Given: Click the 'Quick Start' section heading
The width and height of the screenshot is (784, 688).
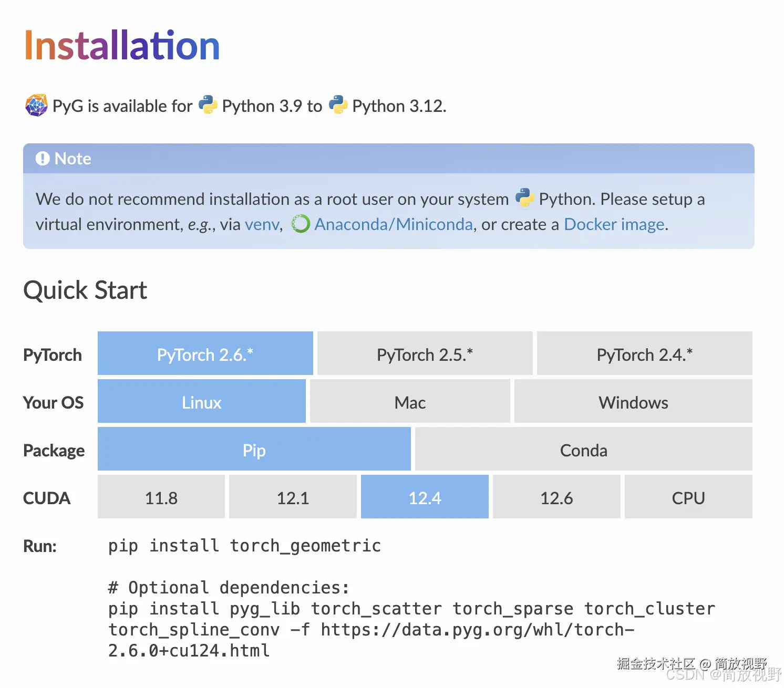Looking at the screenshot, I should tap(85, 290).
